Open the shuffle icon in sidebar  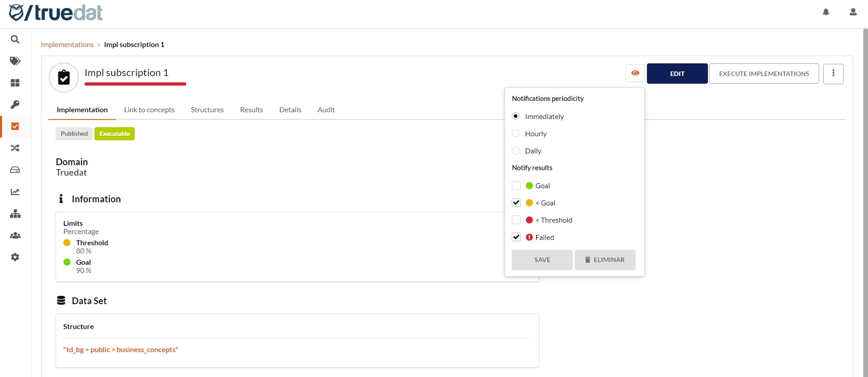[x=15, y=148]
